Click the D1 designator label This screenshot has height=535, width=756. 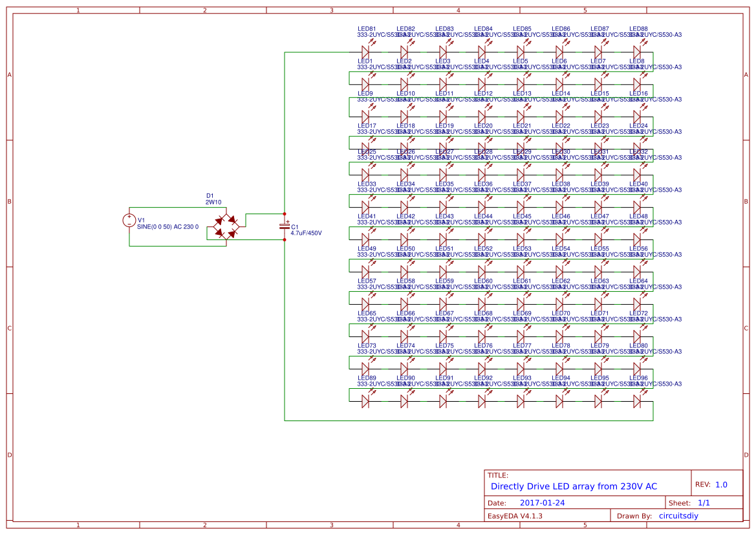(210, 195)
